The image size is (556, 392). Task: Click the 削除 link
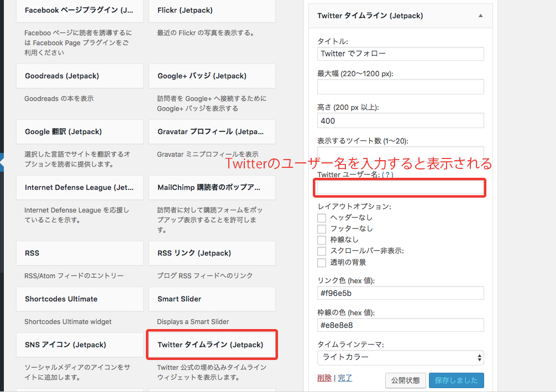pos(324,378)
